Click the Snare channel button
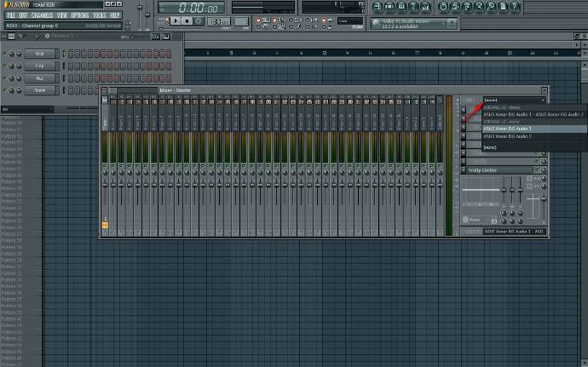 (40, 90)
